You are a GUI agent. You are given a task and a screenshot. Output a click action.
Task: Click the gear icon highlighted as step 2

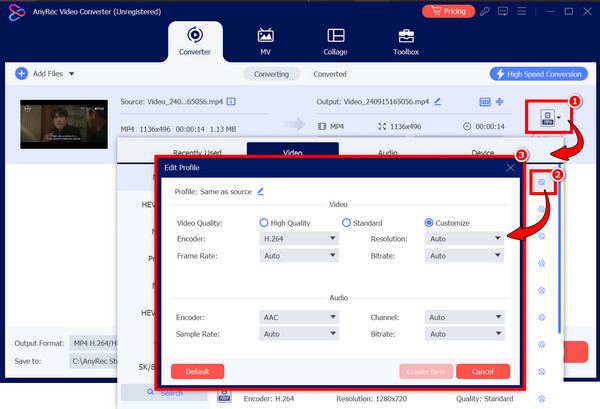click(541, 182)
